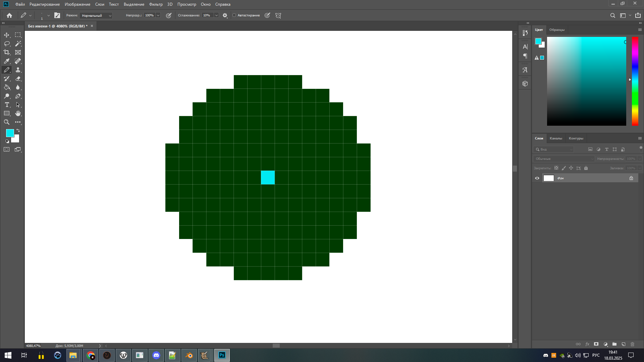Expand the Непрозр. opacity dropdown arrow
644x362 pixels.
coord(158,15)
